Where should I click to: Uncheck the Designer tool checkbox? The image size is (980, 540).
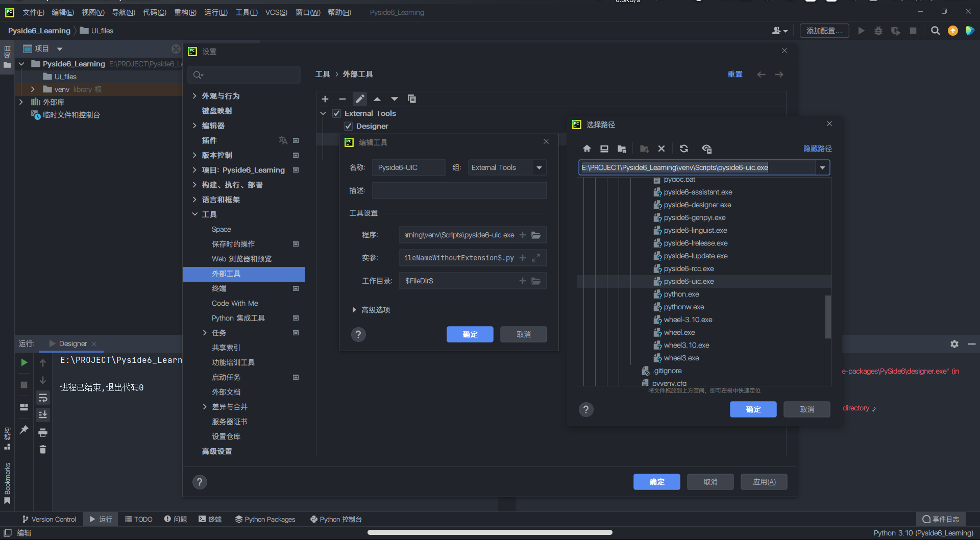point(349,126)
